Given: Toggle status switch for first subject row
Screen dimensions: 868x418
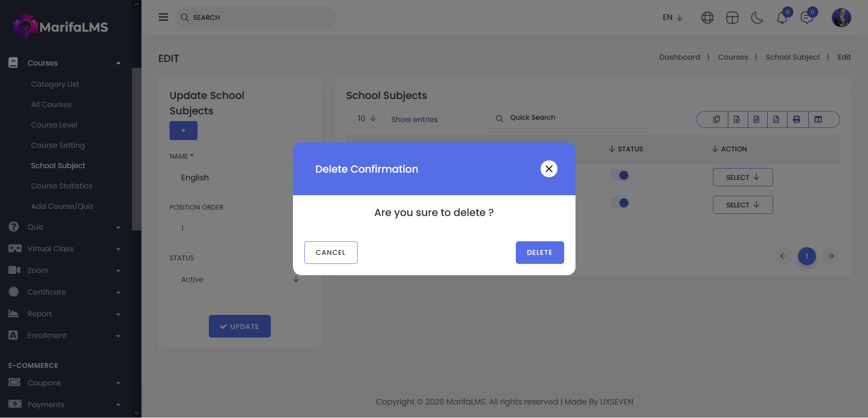Looking at the screenshot, I should pyautogui.click(x=619, y=175).
